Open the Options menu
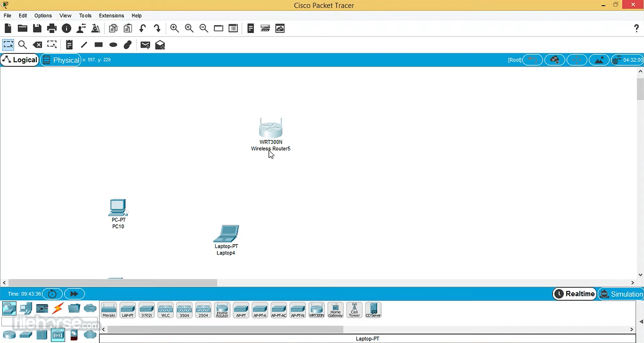 (43, 16)
